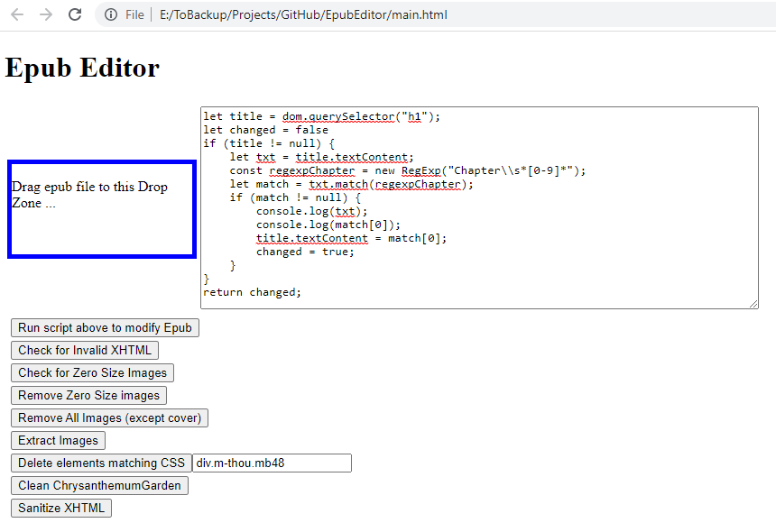The width and height of the screenshot is (776, 532).
Task: Click the 'console.log(txt);' code line
Action: 312,211
